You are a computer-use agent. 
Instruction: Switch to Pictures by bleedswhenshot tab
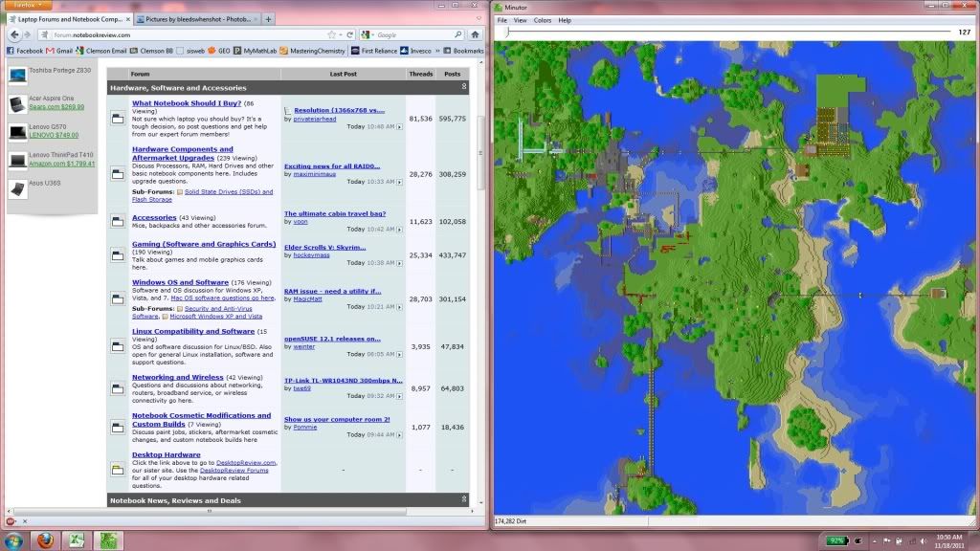click(x=196, y=19)
